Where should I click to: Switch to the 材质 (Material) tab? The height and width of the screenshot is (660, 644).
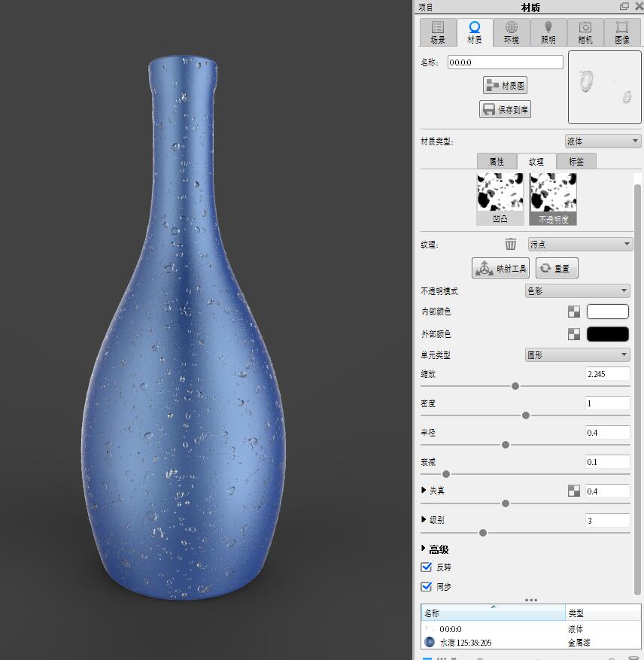[x=475, y=32]
